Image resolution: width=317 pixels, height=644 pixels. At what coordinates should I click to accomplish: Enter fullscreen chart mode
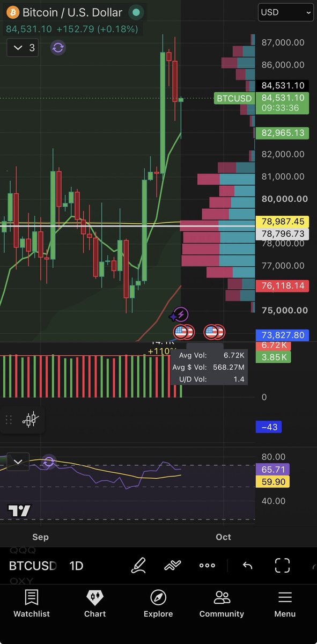[282, 566]
